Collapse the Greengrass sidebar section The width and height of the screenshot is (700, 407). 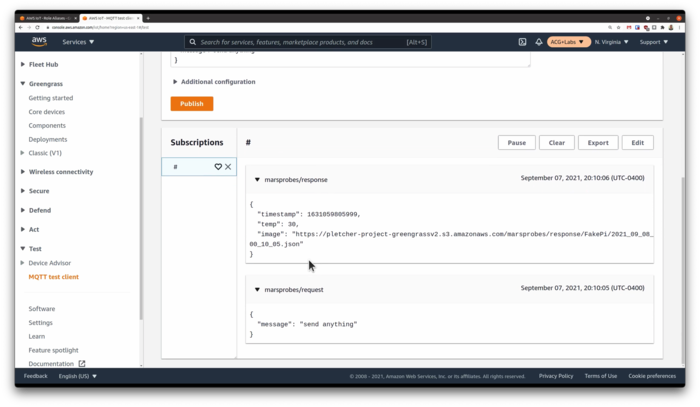23,83
